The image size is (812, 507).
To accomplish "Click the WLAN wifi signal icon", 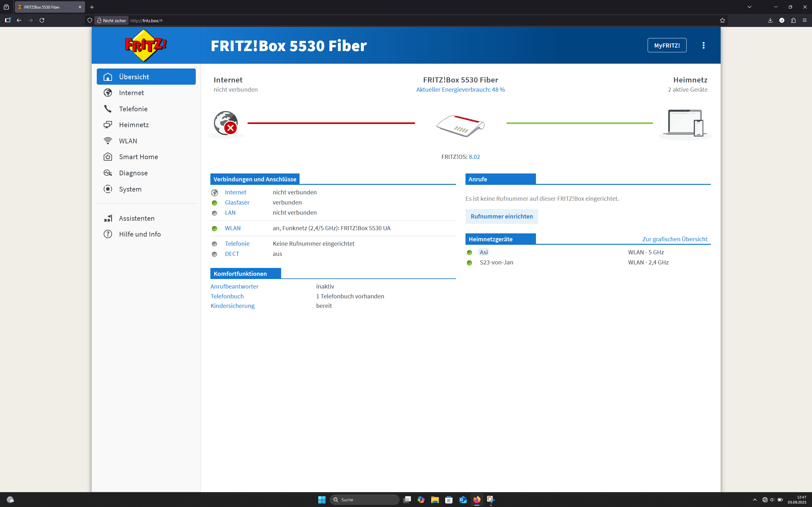I will coord(108,141).
